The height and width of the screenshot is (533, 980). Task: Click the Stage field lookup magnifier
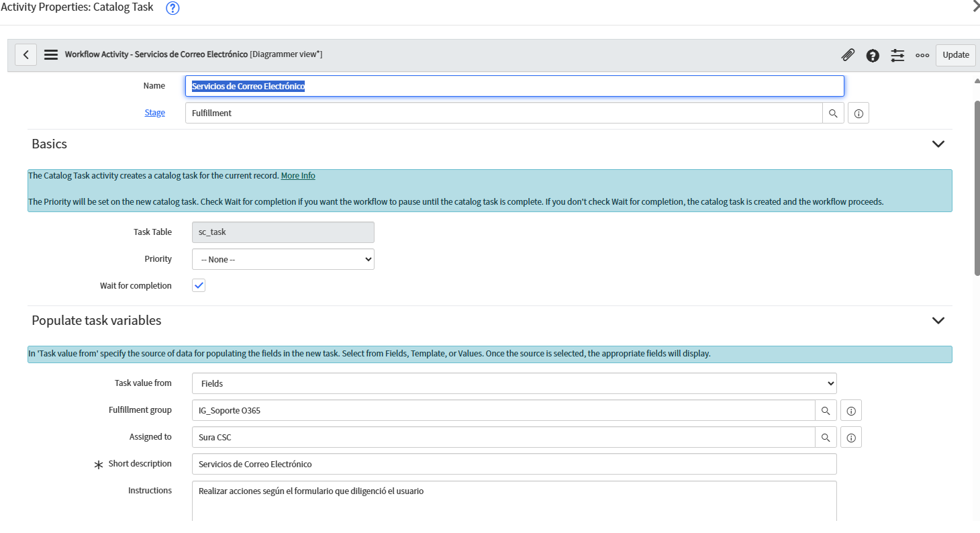833,113
